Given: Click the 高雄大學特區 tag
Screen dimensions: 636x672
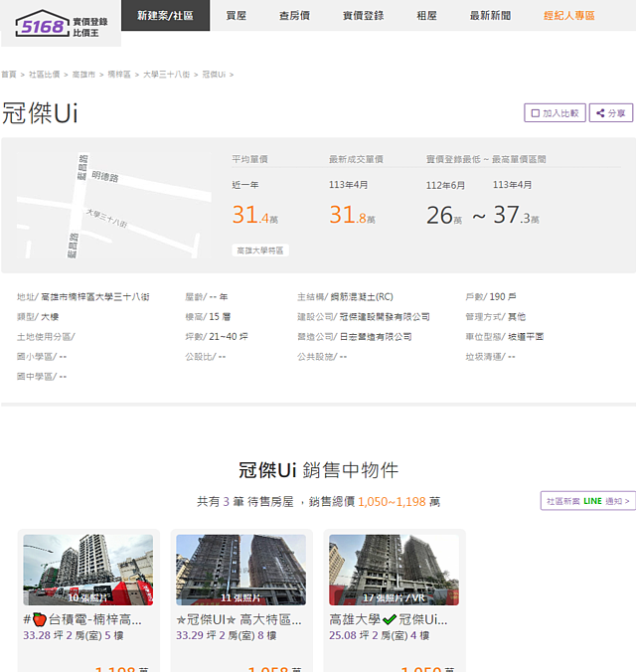Looking at the screenshot, I should (x=260, y=251).
